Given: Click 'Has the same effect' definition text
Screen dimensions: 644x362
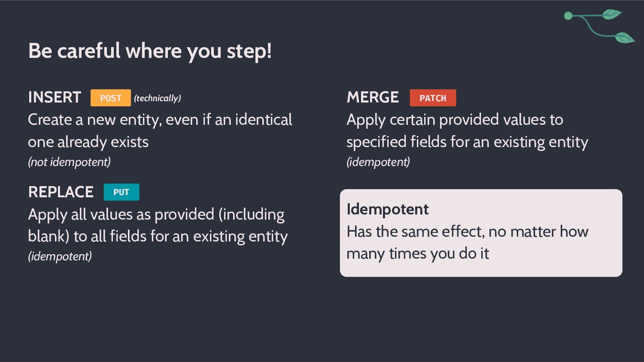Looking at the screenshot, I should click(x=468, y=242).
